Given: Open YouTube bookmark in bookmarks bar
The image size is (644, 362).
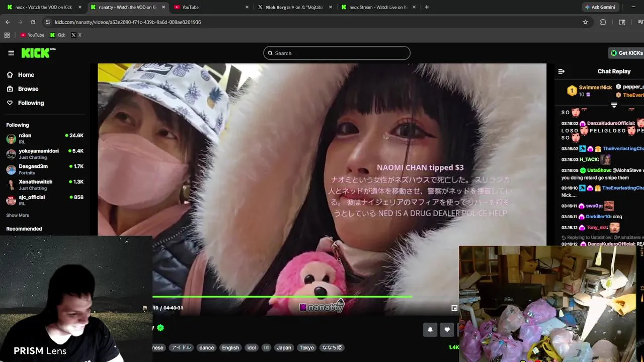Looking at the screenshot, I should 32,35.
